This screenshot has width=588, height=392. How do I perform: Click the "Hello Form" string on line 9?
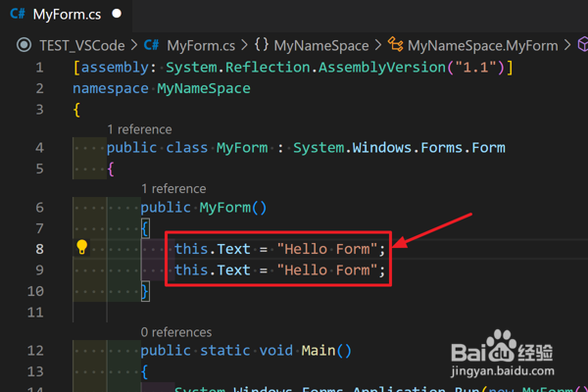327,270
